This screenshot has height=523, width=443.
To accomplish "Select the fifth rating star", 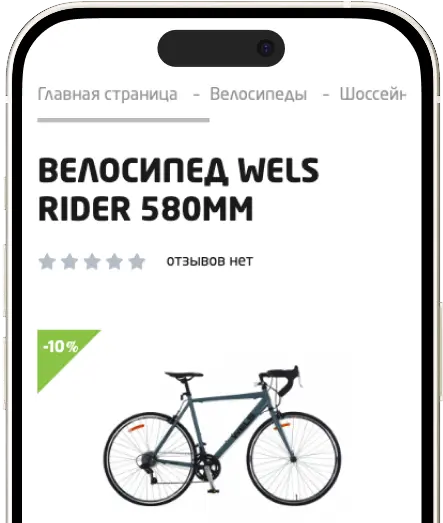I will coord(137,261).
